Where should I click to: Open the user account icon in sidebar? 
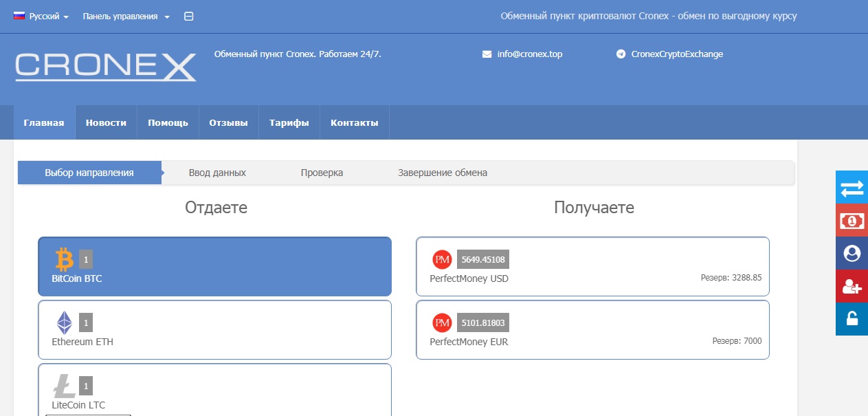click(x=852, y=254)
